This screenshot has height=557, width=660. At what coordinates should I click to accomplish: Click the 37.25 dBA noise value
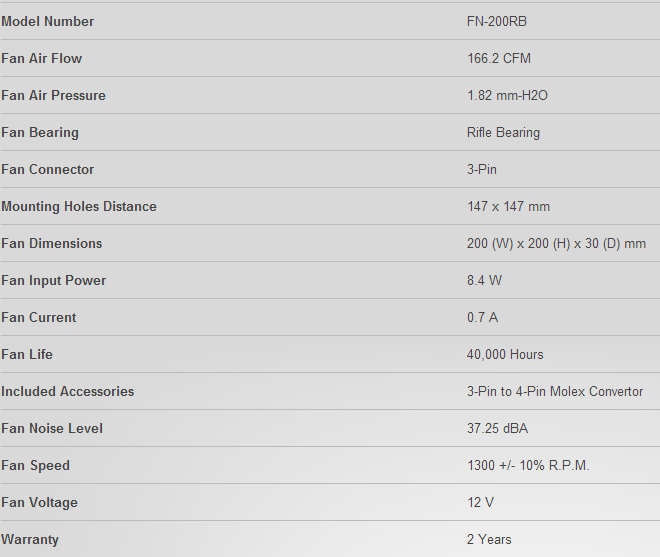point(498,429)
